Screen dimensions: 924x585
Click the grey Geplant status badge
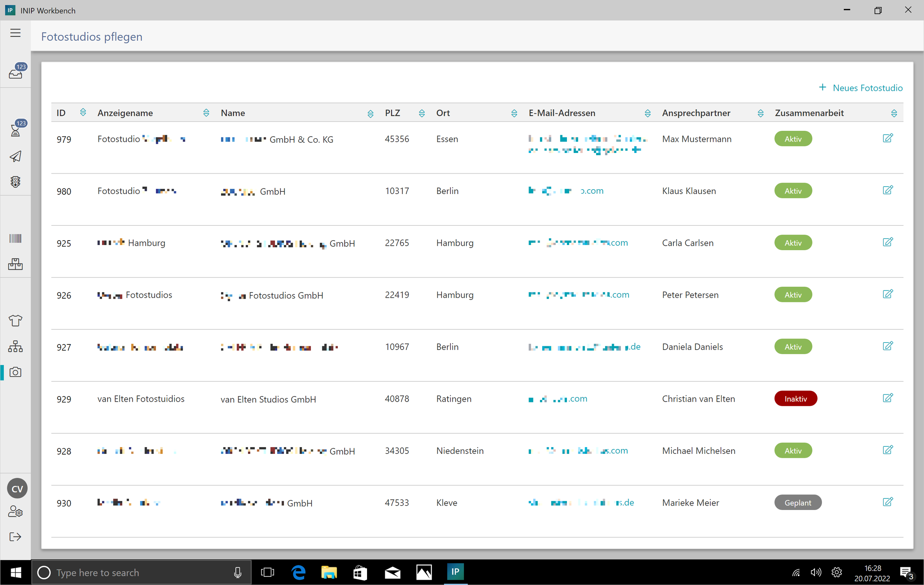[x=797, y=503]
